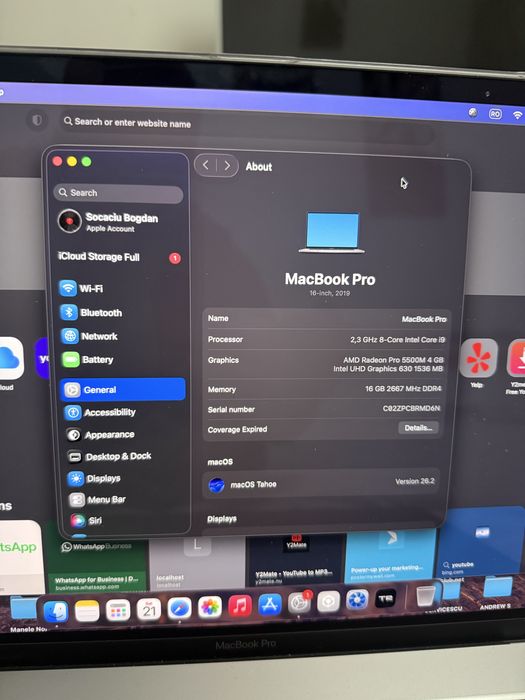Image resolution: width=525 pixels, height=700 pixels.
Task: Focus the System Settings search field
Action: pyautogui.click(x=118, y=193)
